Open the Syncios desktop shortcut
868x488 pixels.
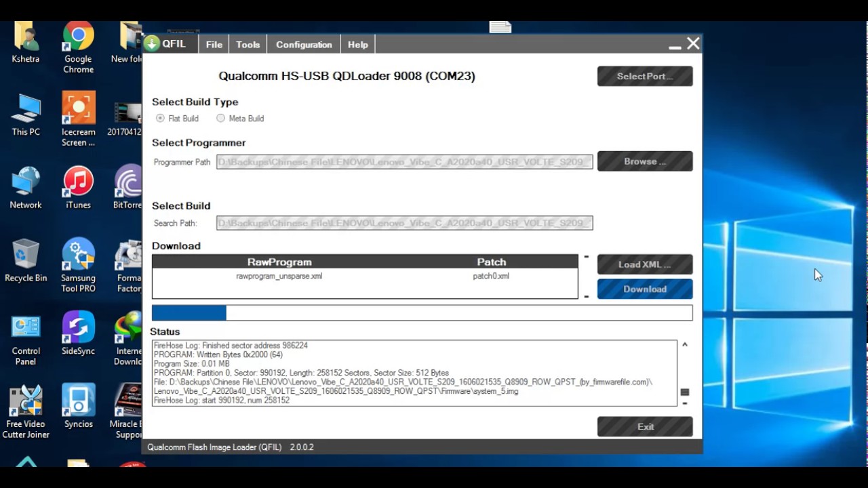[x=78, y=407]
